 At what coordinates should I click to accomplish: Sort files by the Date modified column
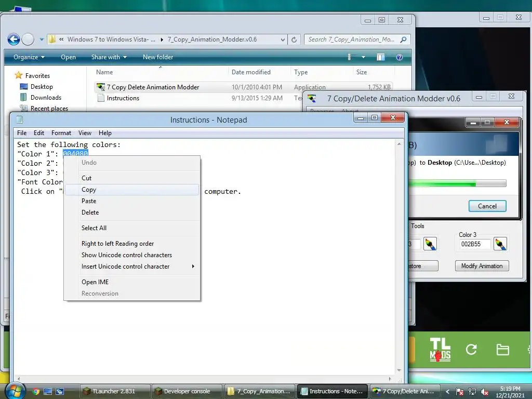[251, 72]
